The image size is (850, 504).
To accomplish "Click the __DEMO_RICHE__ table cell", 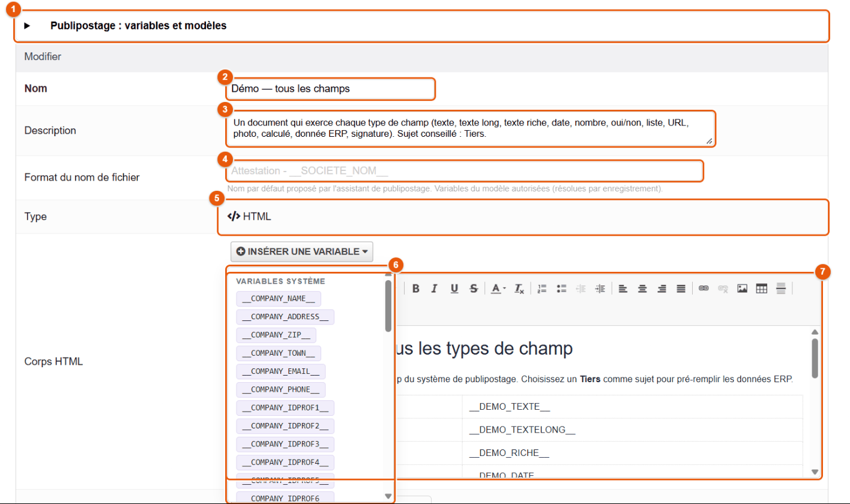I will pos(632,453).
